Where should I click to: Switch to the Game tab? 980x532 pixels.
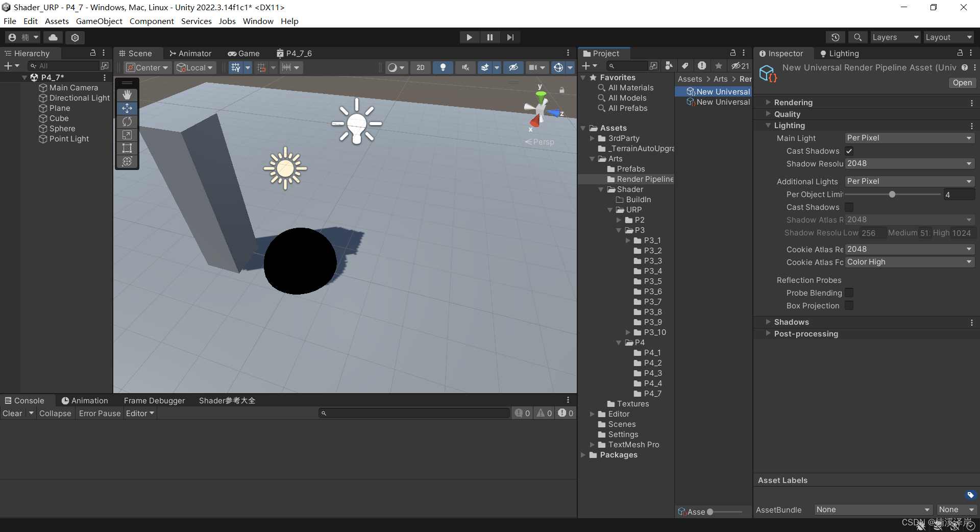click(244, 53)
